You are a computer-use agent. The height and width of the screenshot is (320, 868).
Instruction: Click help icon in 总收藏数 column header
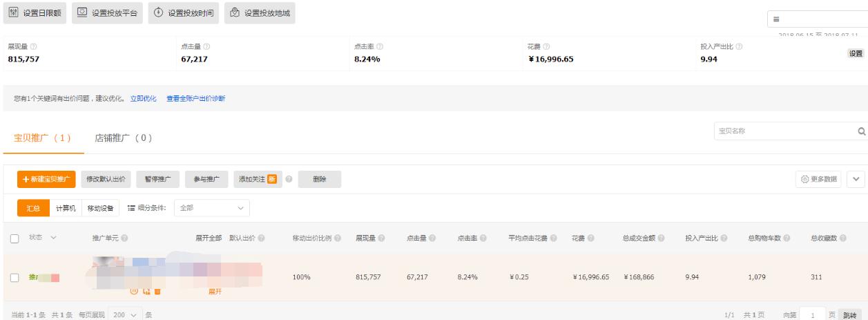pyautogui.click(x=843, y=238)
